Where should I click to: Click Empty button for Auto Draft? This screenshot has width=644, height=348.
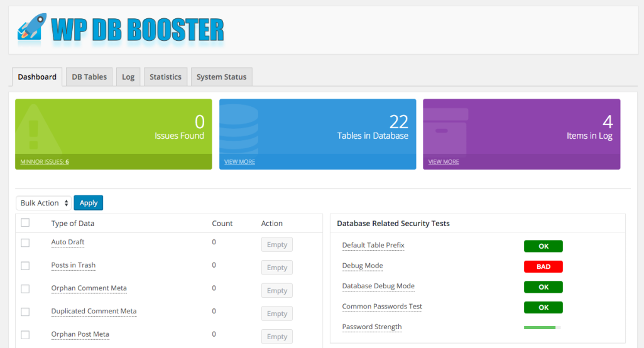tap(277, 244)
